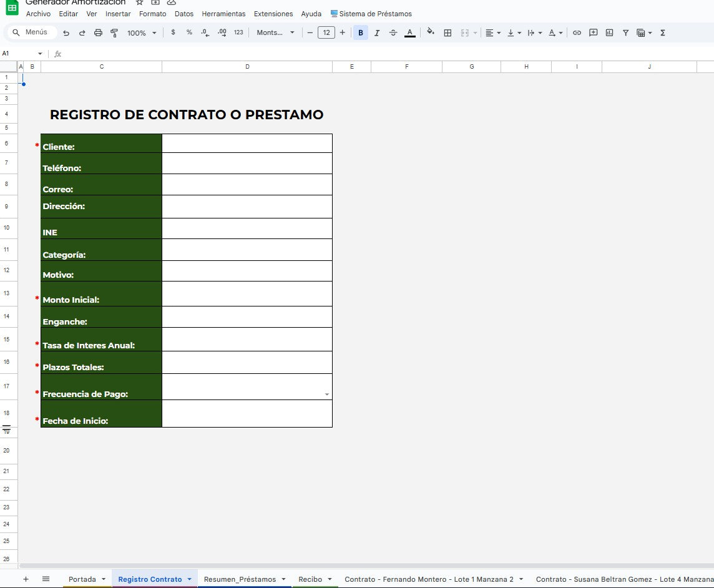Toggle italic formatting
Image resolution: width=714 pixels, height=588 pixels.
pyautogui.click(x=377, y=32)
